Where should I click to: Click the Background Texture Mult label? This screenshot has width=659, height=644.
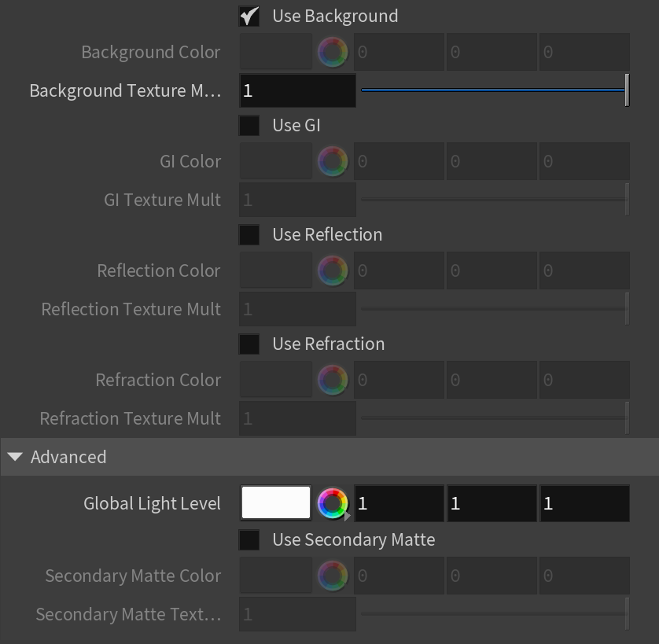[x=125, y=90]
